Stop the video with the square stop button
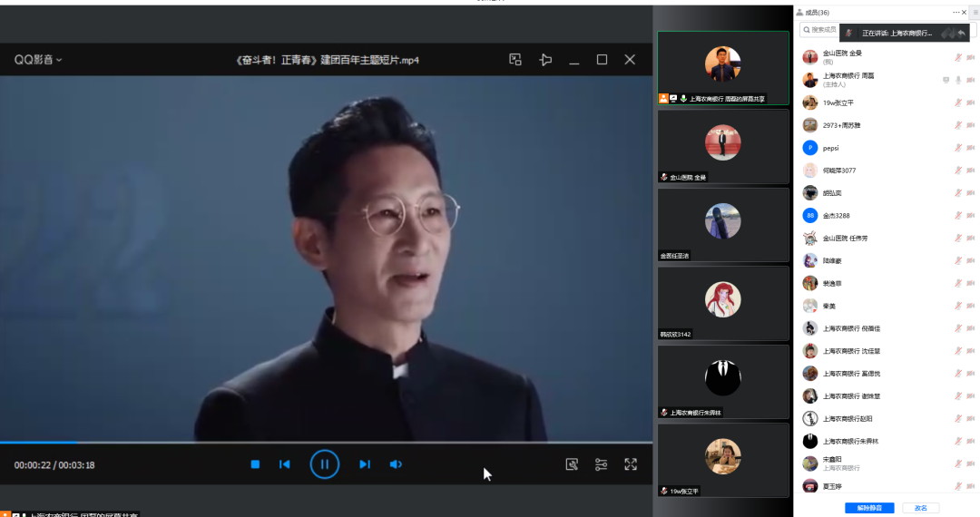Screen dimensions: 980x517 click(x=255, y=464)
